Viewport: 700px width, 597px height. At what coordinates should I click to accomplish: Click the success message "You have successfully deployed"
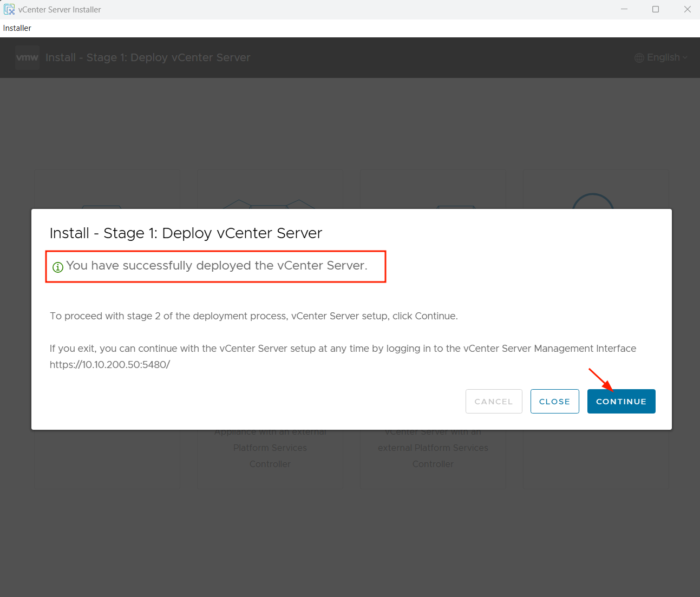[217, 266]
